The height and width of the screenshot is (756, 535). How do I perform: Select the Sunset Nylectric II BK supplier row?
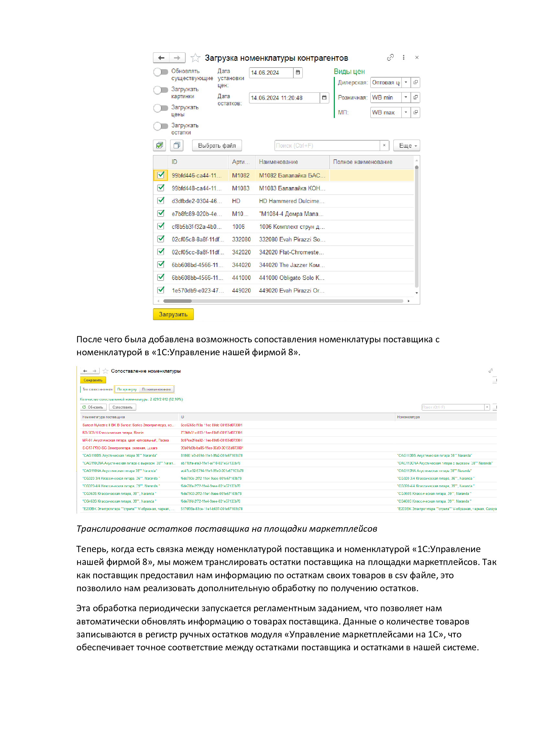click(x=288, y=425)
